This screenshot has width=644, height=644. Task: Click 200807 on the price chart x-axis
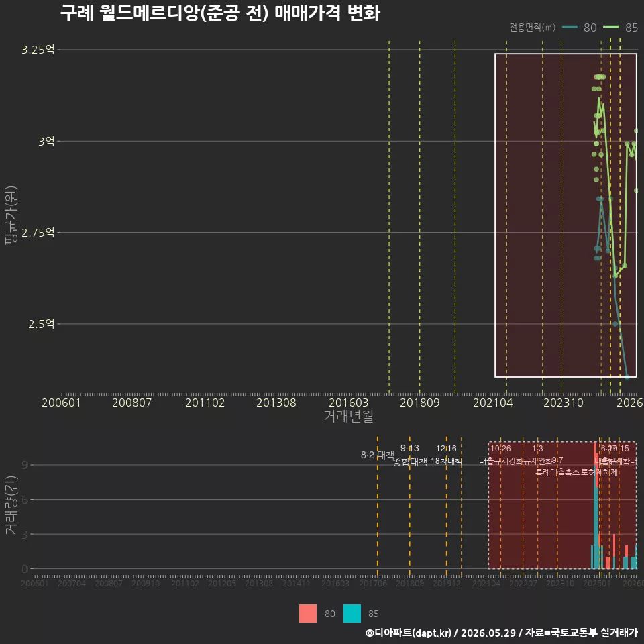(x=132, y=402)
